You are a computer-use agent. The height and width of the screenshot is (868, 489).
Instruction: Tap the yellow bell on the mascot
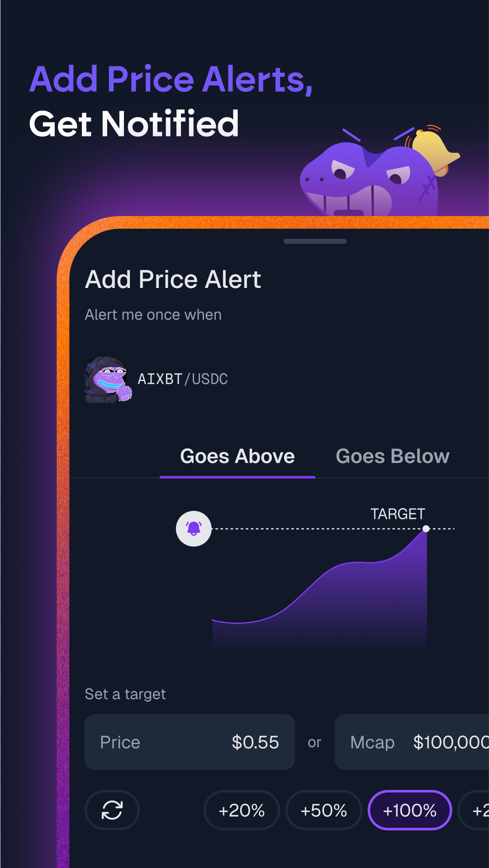(x=433, y=149)
